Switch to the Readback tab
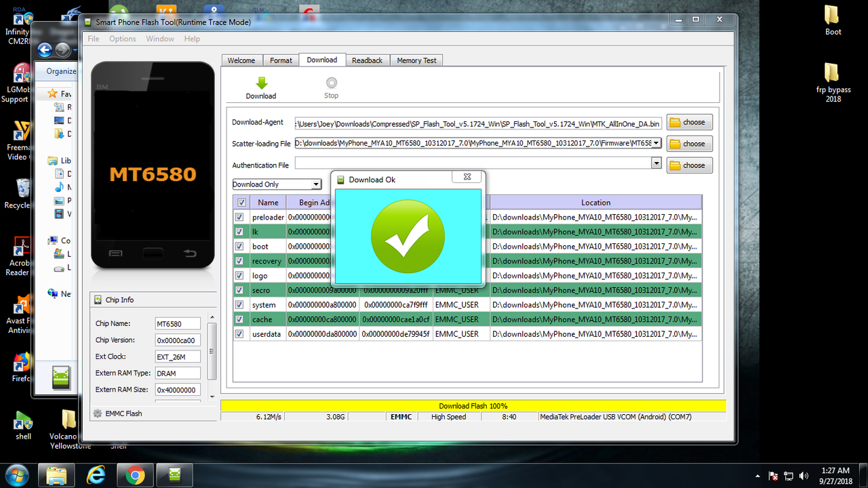 pyautogui.click(x=367, y=60)
